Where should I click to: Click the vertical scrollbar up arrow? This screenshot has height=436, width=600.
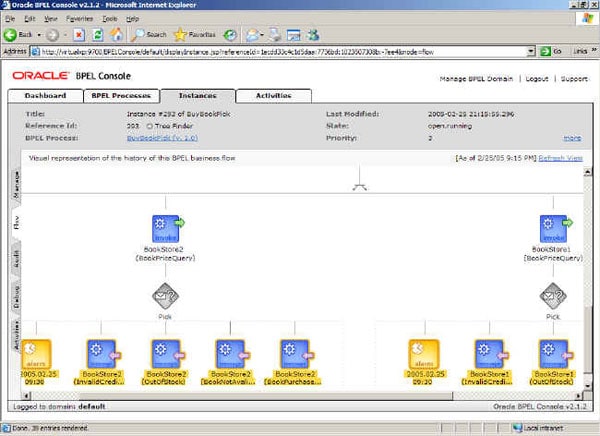[x=587, y=172]
